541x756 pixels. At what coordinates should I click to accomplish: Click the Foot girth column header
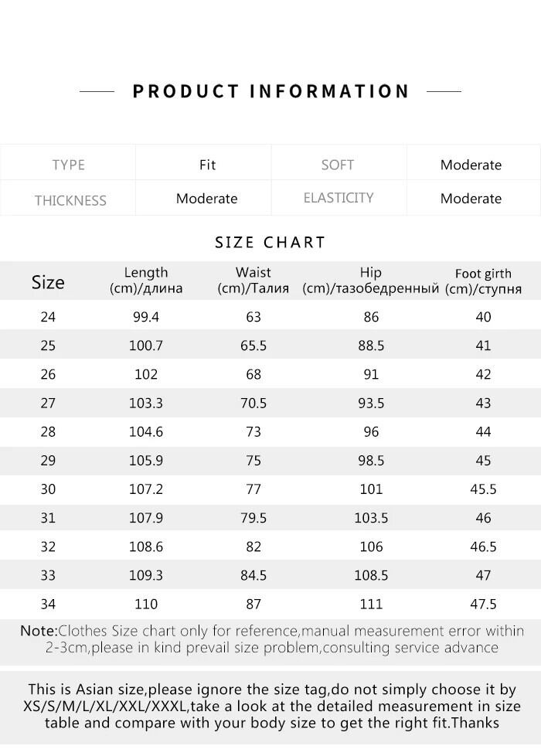pyautogui.click(x=483, y=281)
